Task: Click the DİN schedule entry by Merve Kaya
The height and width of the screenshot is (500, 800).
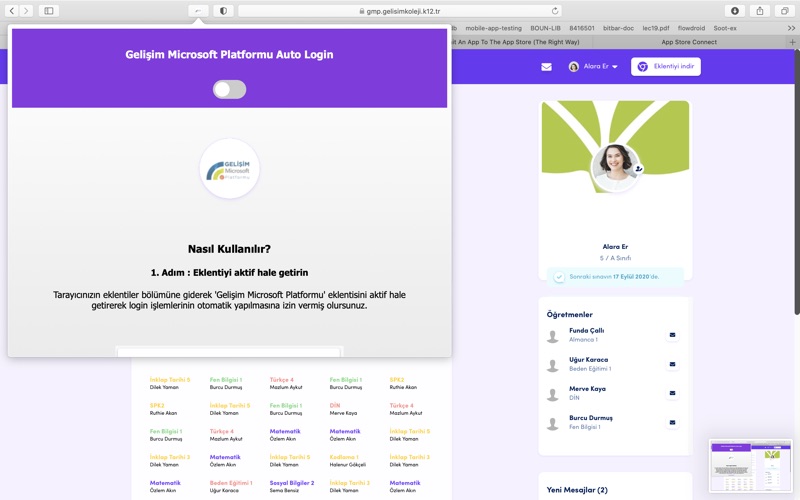Action: tap(335, 406)
